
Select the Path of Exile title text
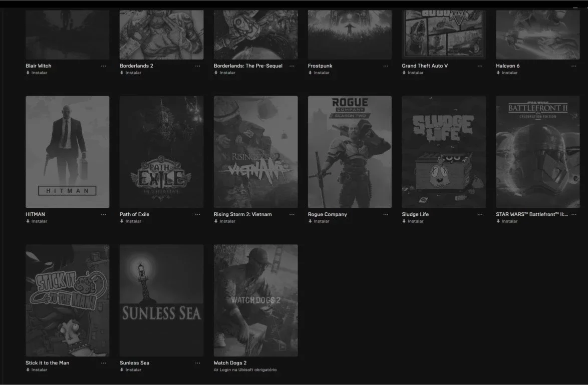(135, 214)
